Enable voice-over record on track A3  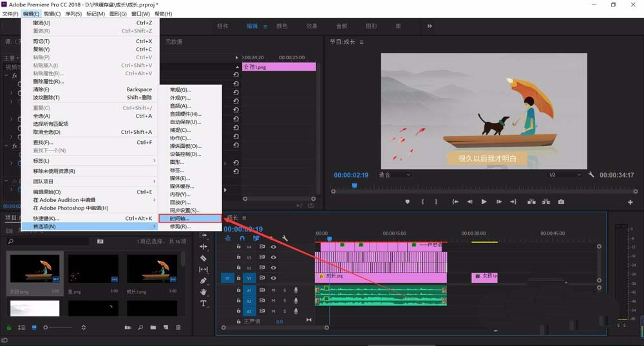(x=296, y=311)
